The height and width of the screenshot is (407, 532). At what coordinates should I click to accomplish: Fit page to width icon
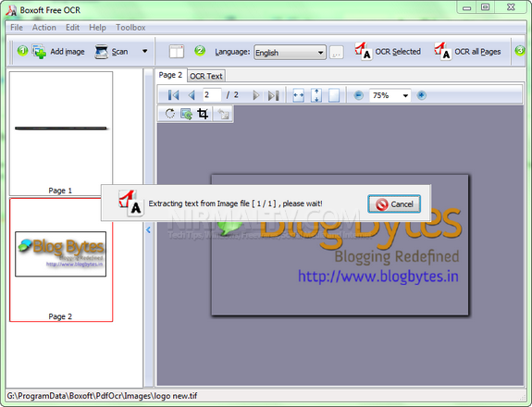(298, 95)
